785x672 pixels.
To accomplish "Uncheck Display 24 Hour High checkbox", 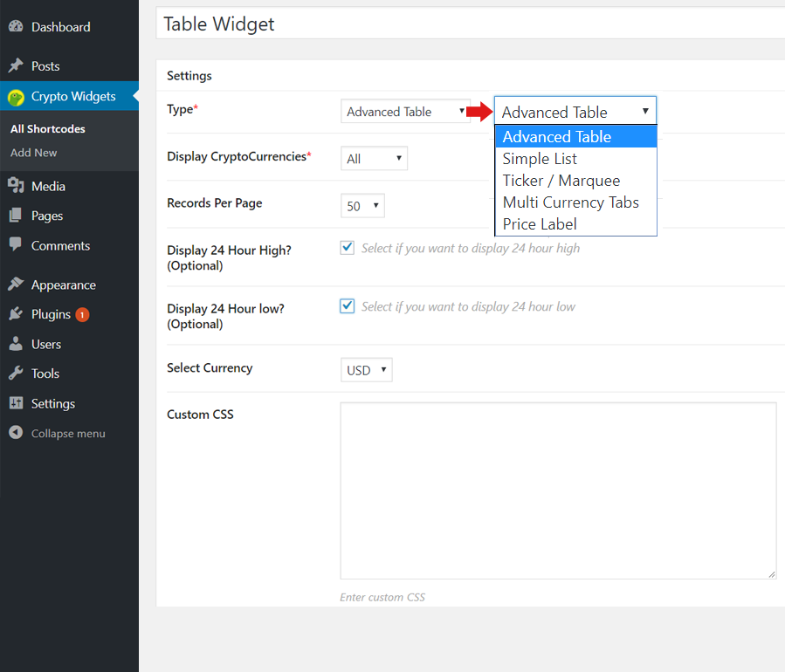I will click(348, 248).
